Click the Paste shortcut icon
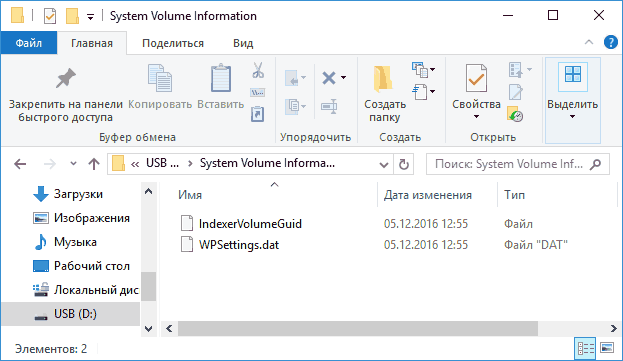623x361 pixels. 257,114
